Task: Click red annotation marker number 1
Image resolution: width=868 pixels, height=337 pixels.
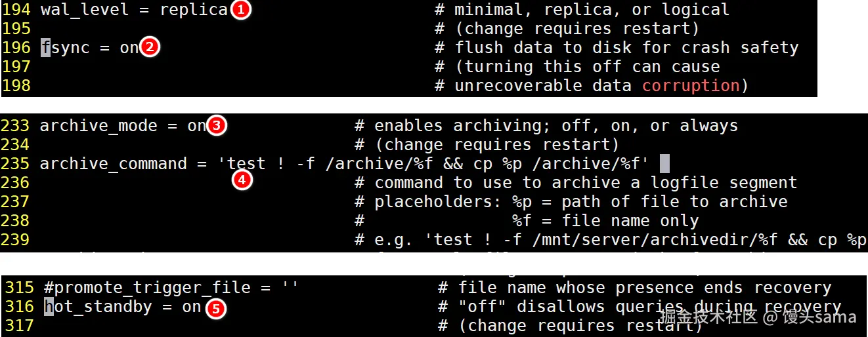Action: click(241, 10)
